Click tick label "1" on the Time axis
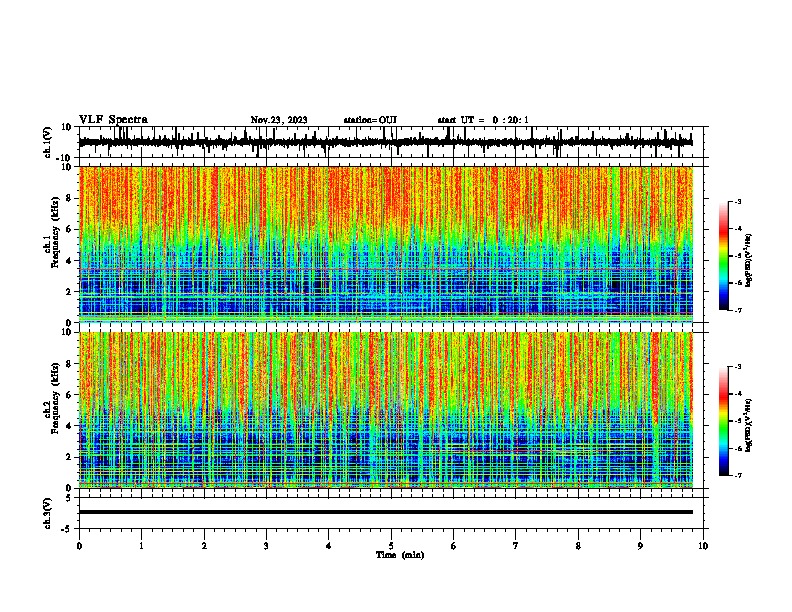 pos(141,546)
